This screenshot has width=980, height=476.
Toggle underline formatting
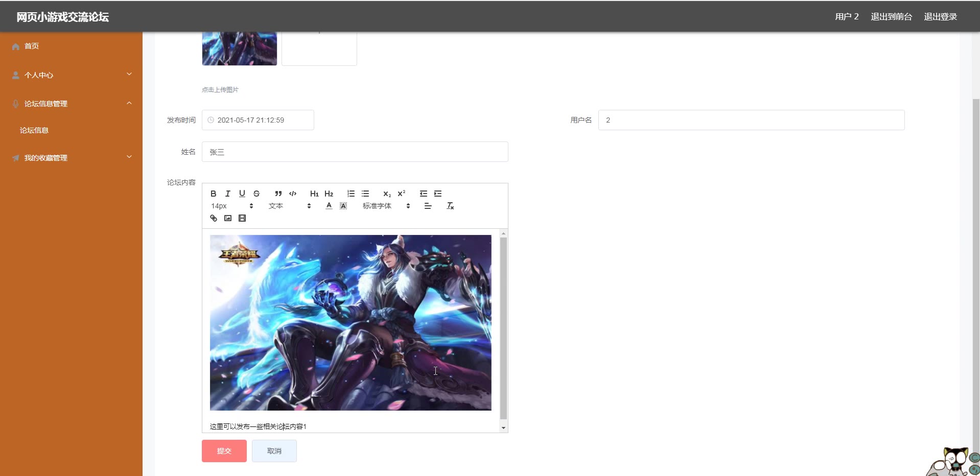tap(242, 194)
